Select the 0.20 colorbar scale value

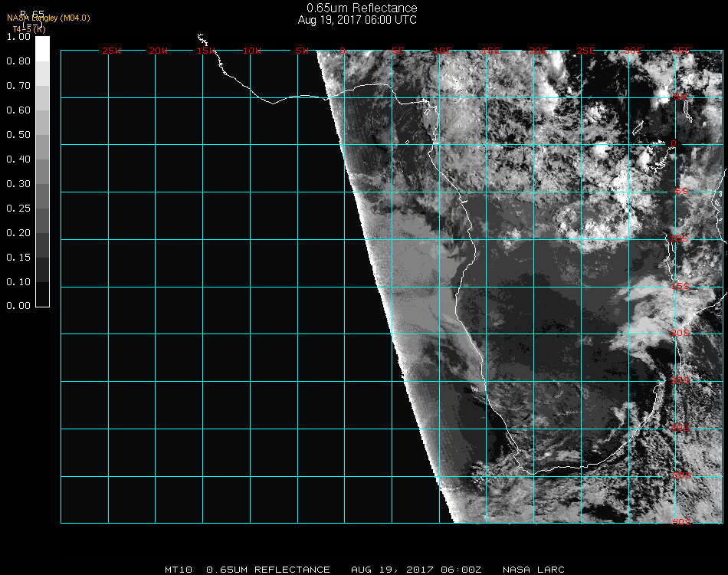tap(18, 233)
